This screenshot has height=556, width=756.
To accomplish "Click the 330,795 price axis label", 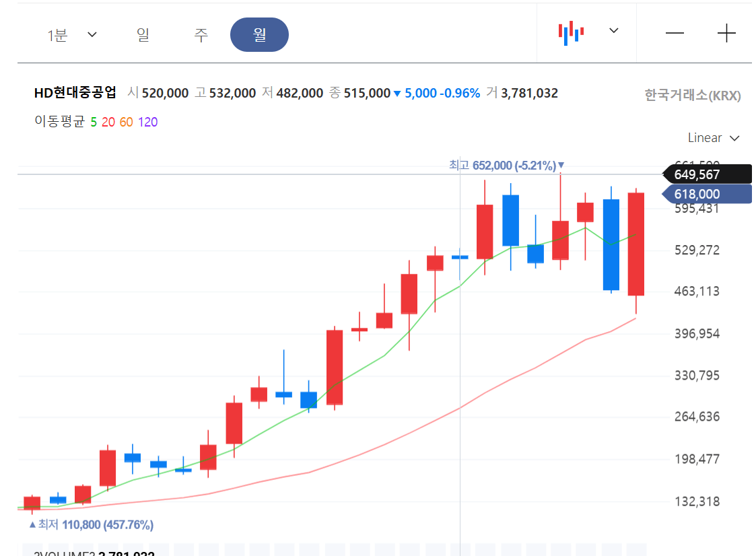I will point(697,375).
